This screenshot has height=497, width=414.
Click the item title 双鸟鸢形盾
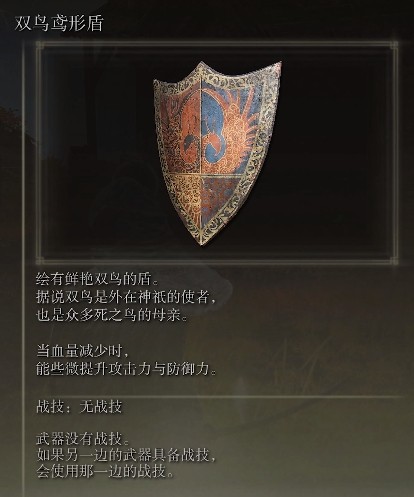tap(59, 24)
